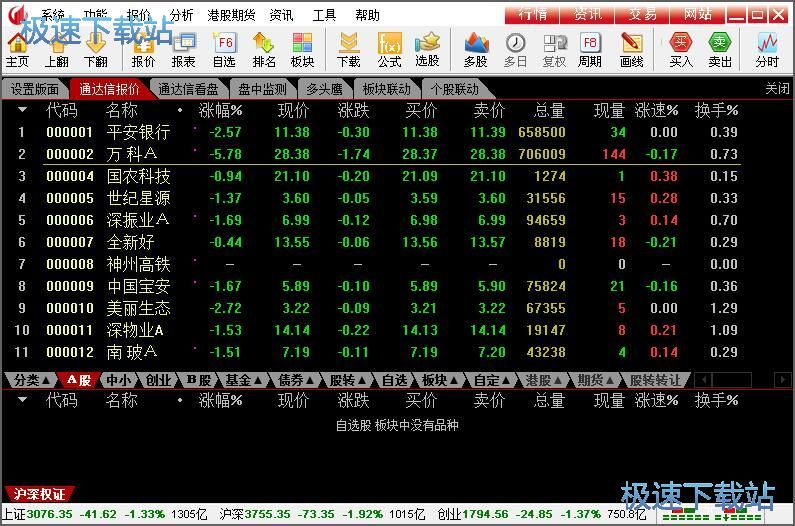Viewport: 795px width, 526px height.
Task: Expand the 债券▲ bonds tab
Action: point(296,380)
